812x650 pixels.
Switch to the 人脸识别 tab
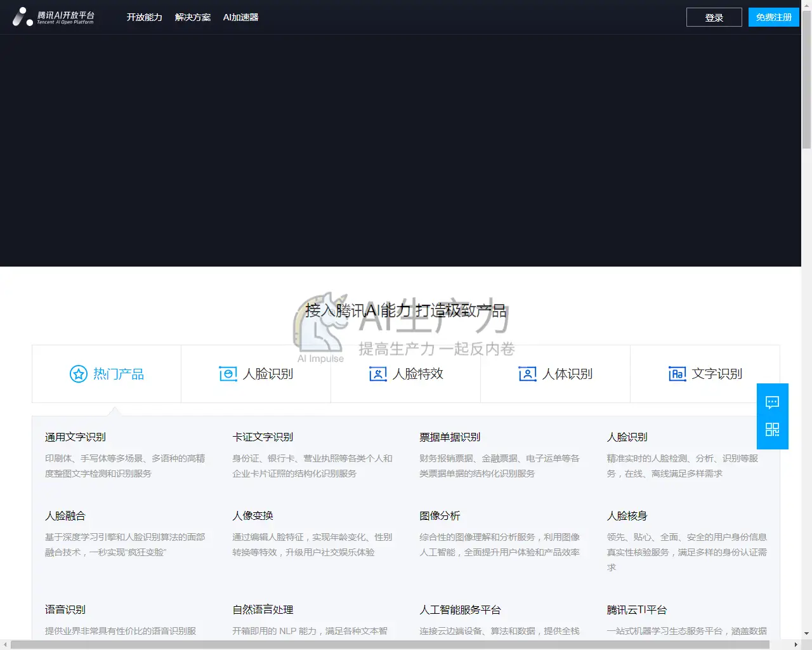(256, 374)
